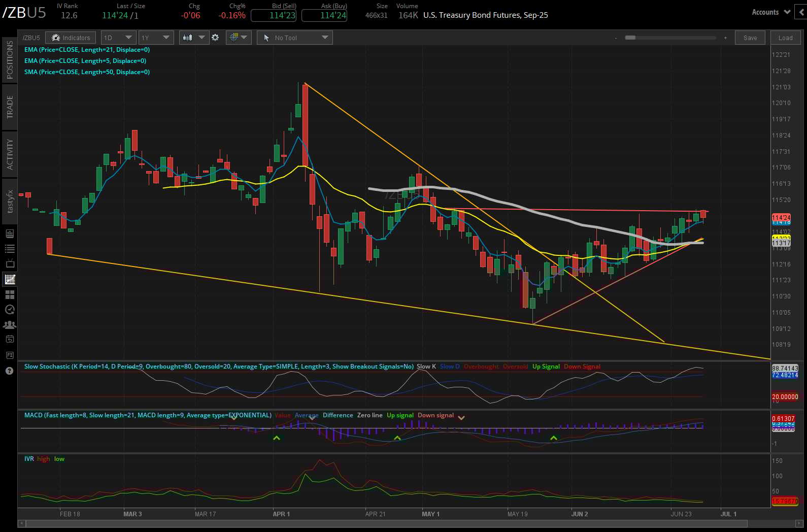
Task: Open the tastyfx side tab
Action: point(10,202)
